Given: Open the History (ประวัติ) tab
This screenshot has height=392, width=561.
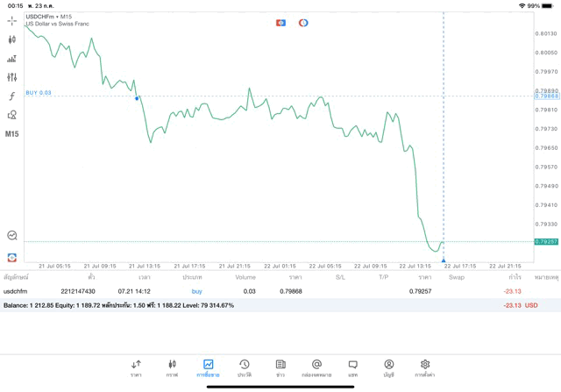Looking at the screenshot, I should coord(244,368).
